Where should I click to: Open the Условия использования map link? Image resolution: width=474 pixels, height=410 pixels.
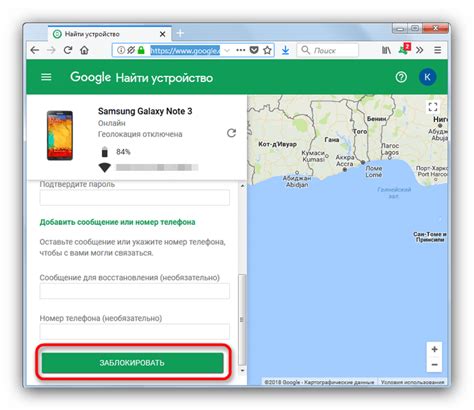(413, 382)
